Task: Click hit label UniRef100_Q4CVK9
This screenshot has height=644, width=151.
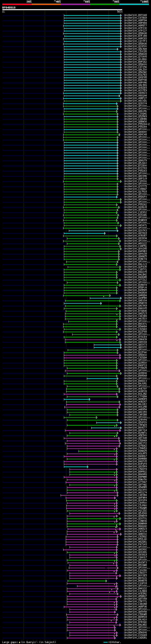Action: tap(135, 306)
